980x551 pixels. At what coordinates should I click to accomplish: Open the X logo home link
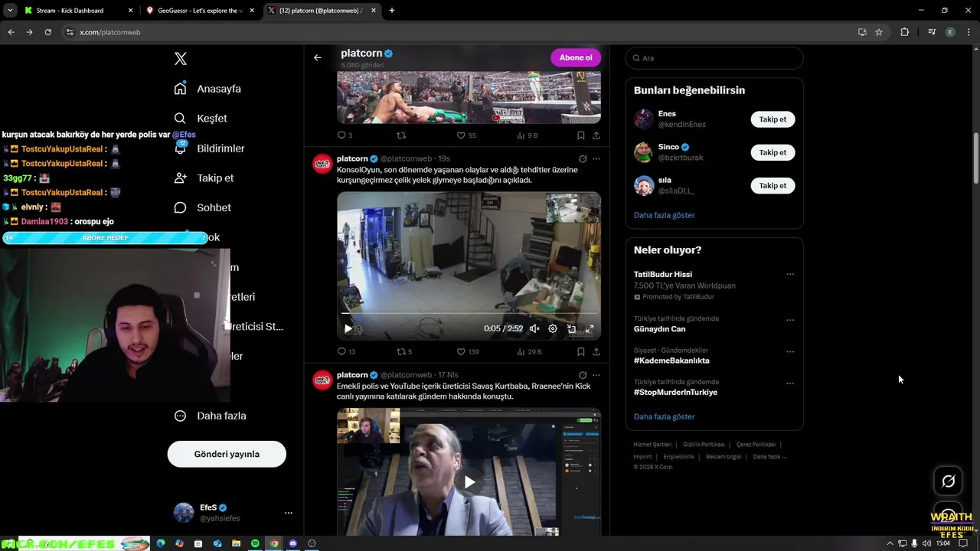click(x=181, y=59)
